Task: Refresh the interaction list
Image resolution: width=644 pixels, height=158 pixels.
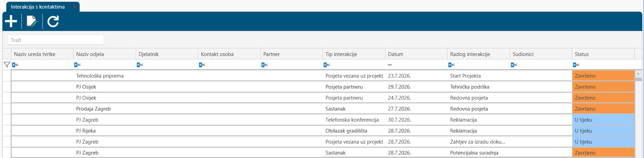Action: [53, 21]
